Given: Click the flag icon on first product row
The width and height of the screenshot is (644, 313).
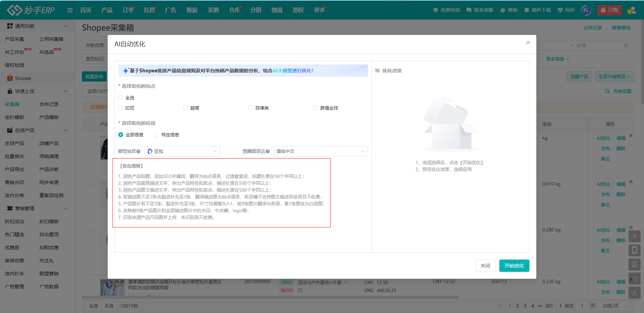Looking at the screenshot, I should (631, 136).
